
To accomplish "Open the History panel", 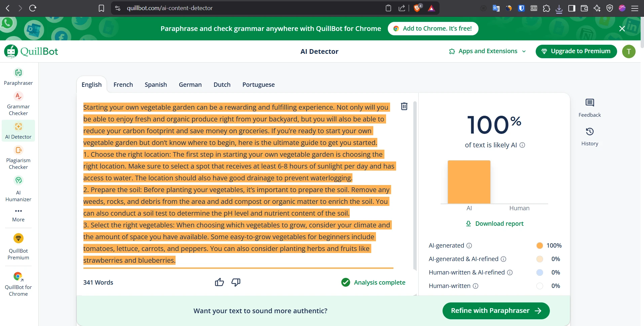I will click(590, 137).
